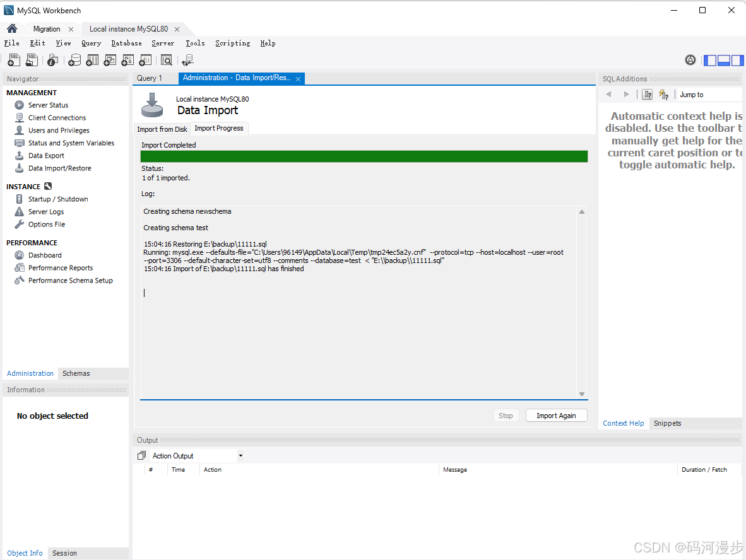
Task: Close the Migration tab
Action: [71, 30]
